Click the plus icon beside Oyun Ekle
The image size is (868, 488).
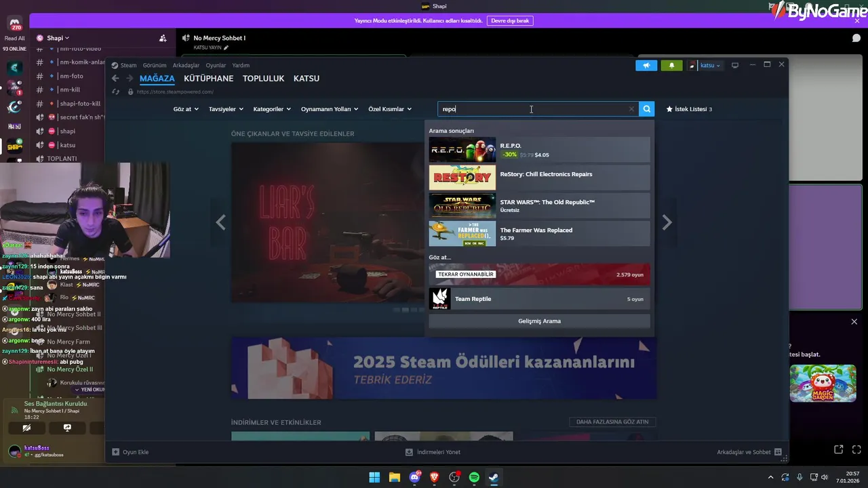(x=115, y=452)
